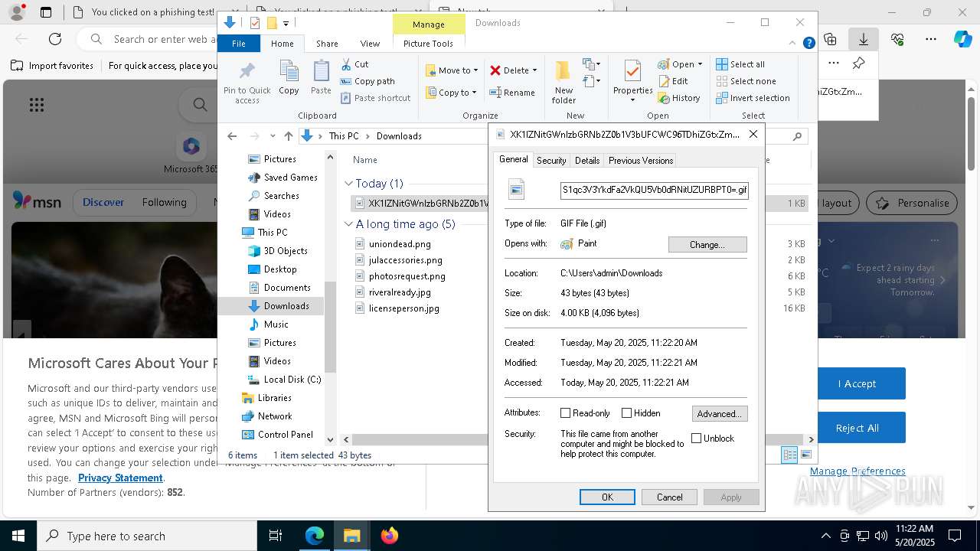Open MSN app launcher grid icon
Image resolution: width=980 pixels, height=551 pixels.
tap(37, 105)
